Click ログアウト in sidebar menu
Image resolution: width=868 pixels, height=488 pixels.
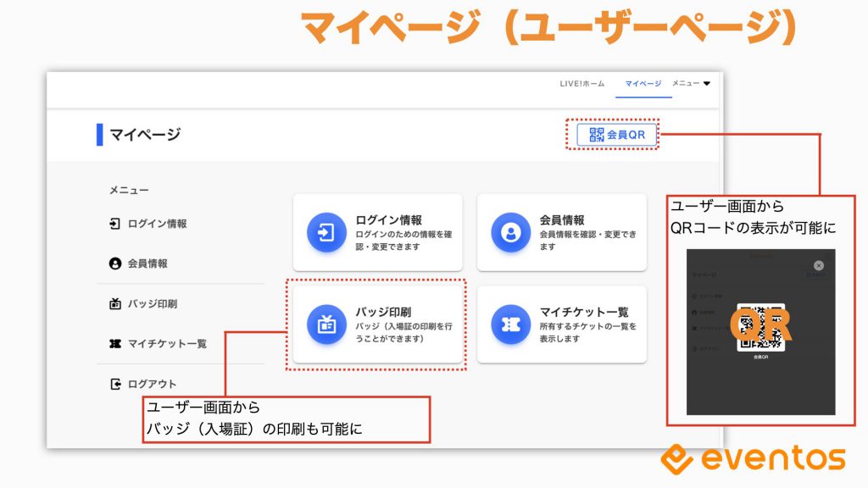(x=153, y=384)
